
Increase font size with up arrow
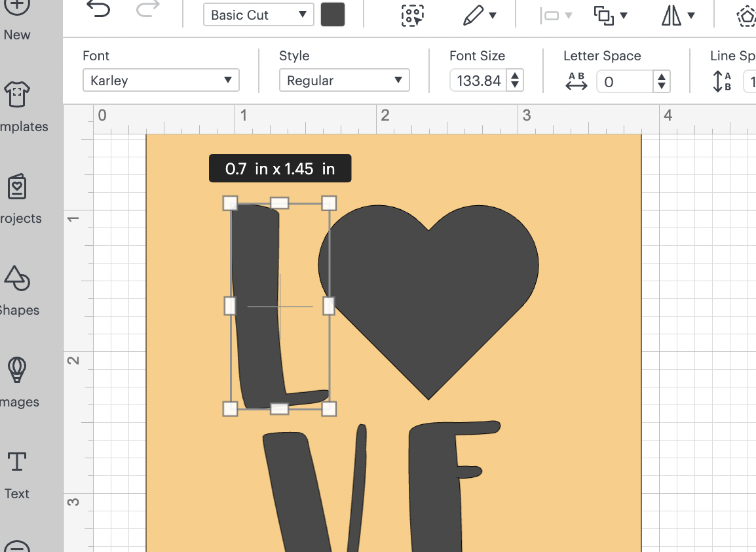click(515, 76)
